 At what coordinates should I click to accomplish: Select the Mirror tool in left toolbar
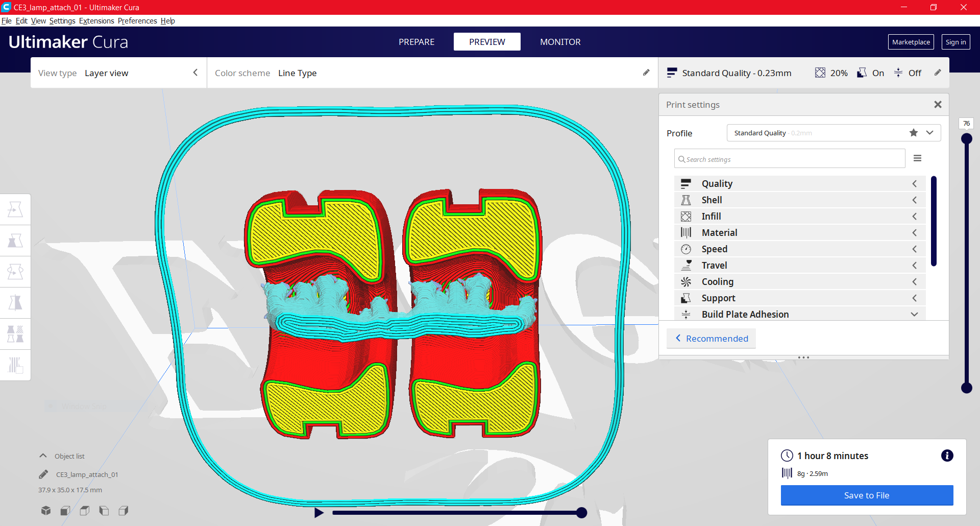pos(15,303)
